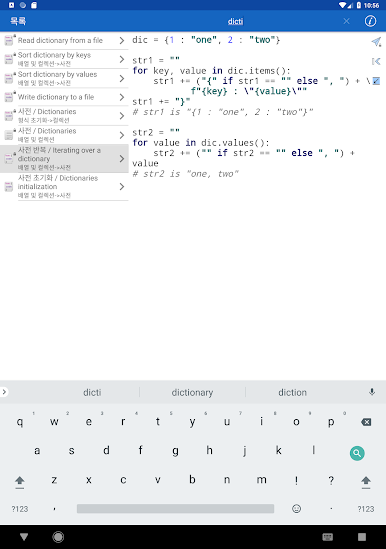The height and width of the screenshot is (549, 386).
Task: Tap document icon beside 'Sort dictionary by keys'
Action: pos(9,59)
